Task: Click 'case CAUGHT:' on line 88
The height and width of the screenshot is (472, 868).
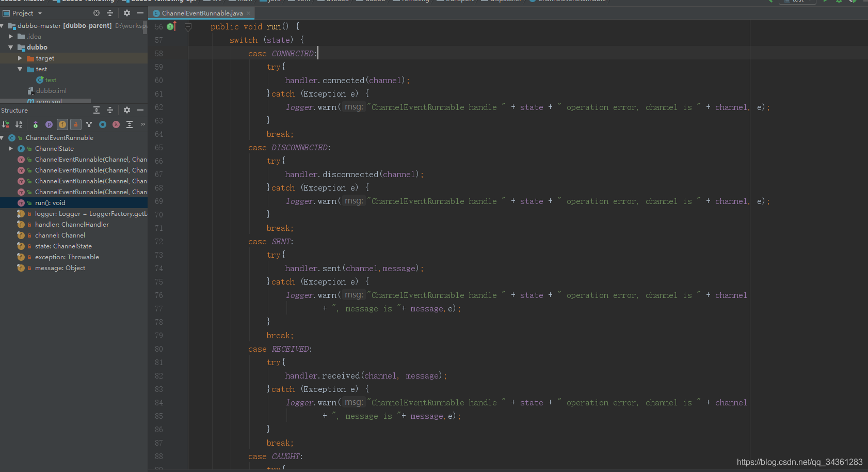Action: pos(276,457)
